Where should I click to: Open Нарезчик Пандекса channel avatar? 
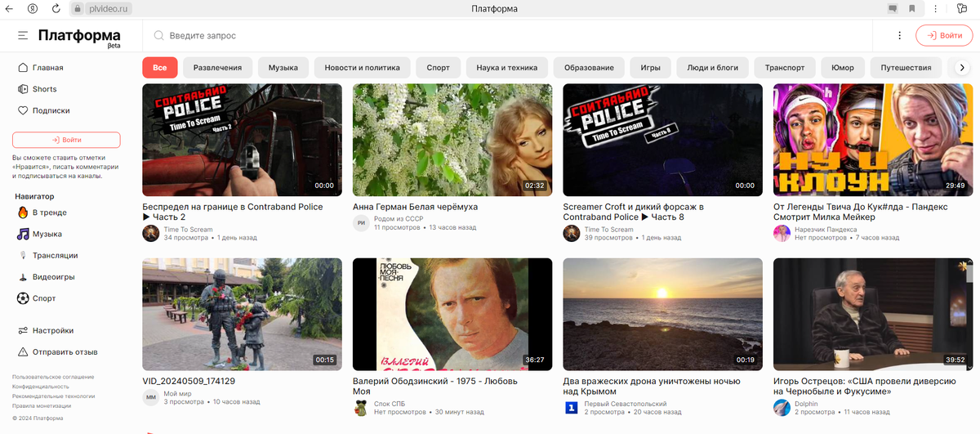point(782,234)
